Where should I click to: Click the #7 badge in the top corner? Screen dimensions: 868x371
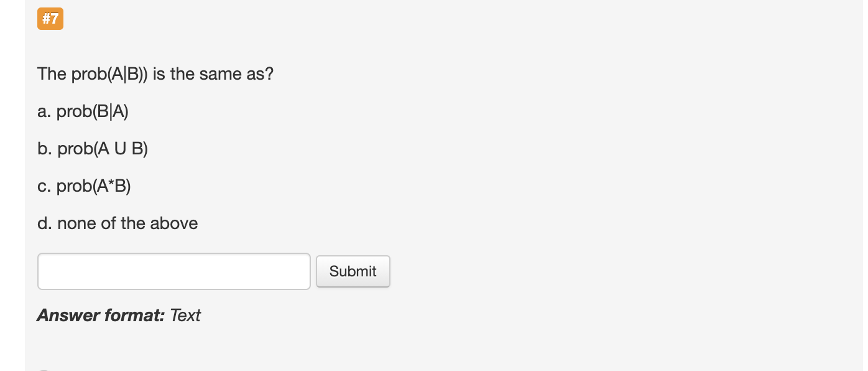[x=50, y=18]
